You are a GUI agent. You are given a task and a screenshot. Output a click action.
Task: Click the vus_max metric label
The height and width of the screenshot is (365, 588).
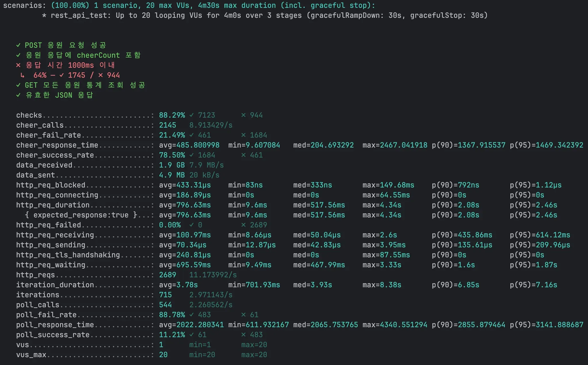(x=31, y=355)
